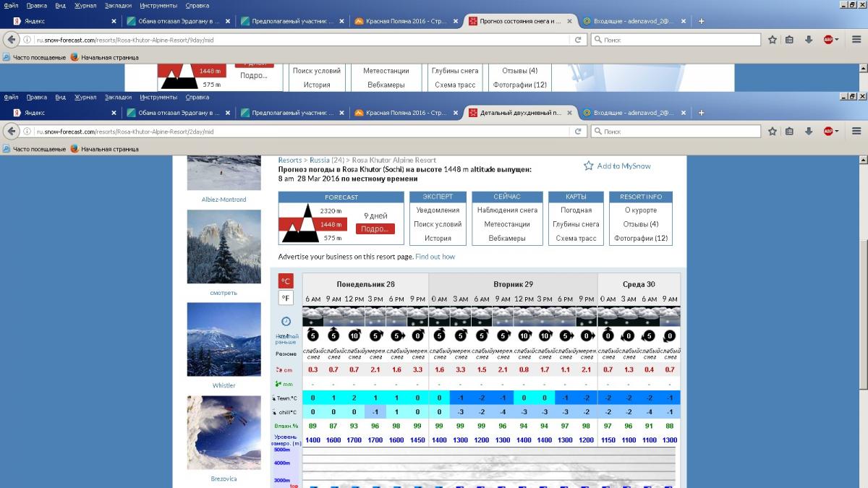Switch to 'Обама отказал Эрдогану' tab in front window
Screen dimensions: 868x488
tap(176, 113)
